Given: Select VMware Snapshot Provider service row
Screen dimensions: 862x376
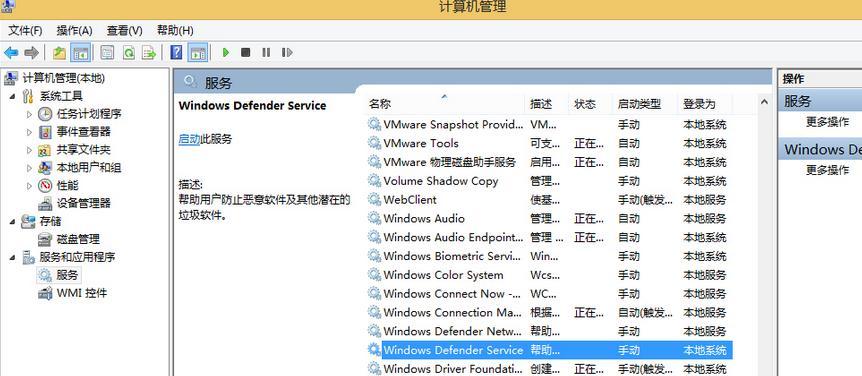Looking at the screenshot, I should [x=549, y=125].
